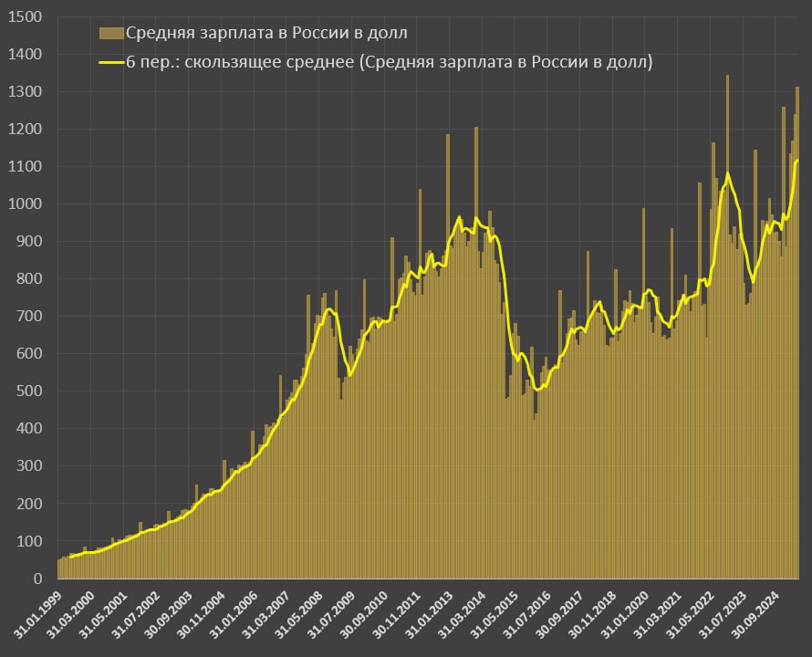
Task: Click y-axis label 700
Action: coord(29,316)
